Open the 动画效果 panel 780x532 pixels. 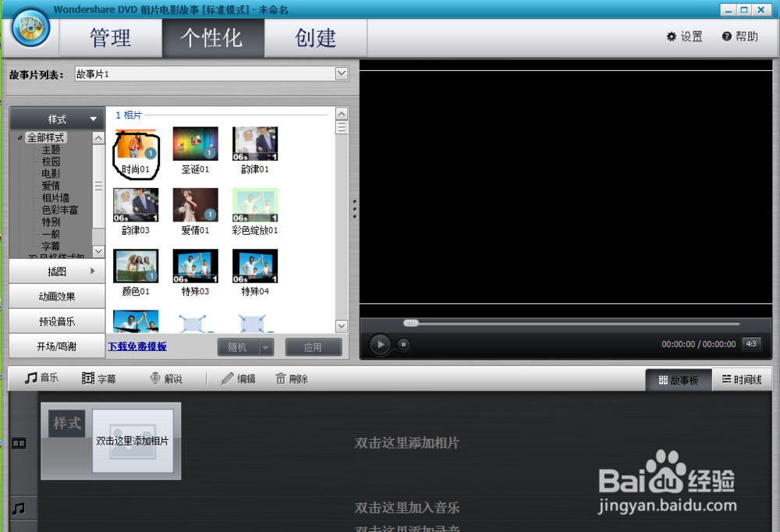57,296
